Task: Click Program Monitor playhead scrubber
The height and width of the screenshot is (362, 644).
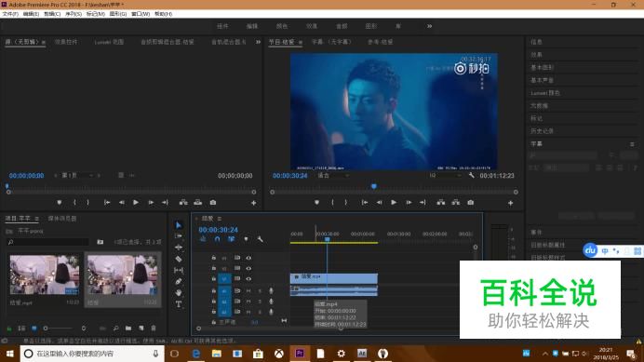Action: tap(374, 186)
